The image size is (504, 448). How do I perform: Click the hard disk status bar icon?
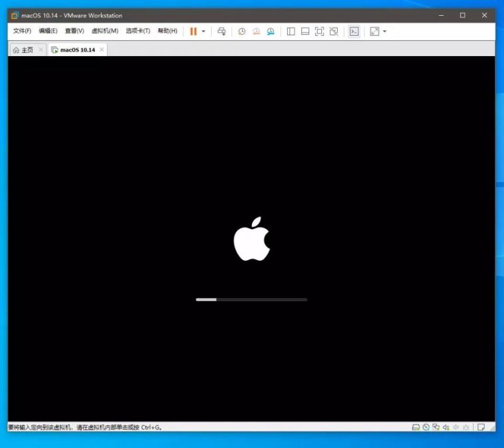point(416,427)
